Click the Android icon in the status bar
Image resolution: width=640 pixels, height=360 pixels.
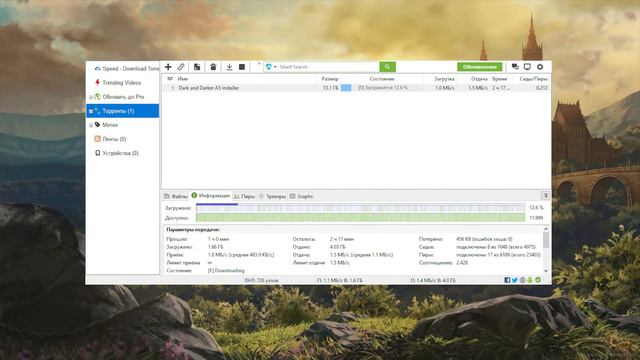pos(530,280)
